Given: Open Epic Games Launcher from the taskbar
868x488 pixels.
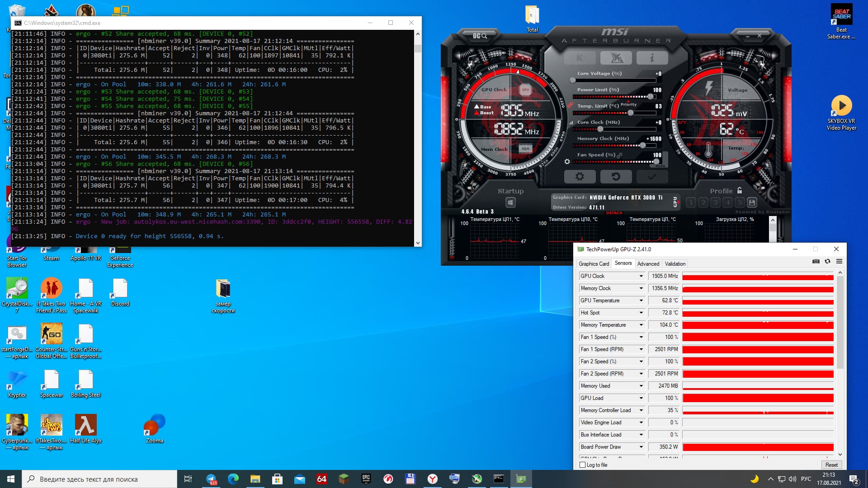Looking at the screenshot, I should pyautogui.click(x=366, y=479).
